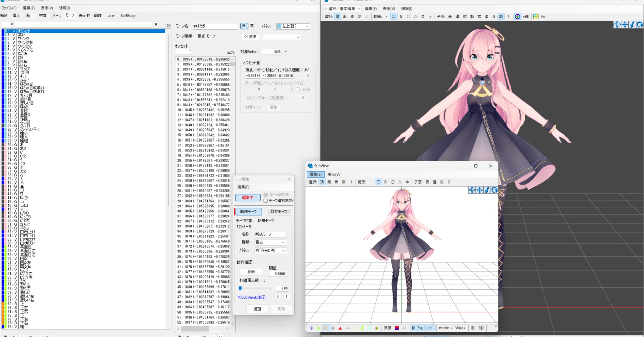Select rigid body (剛) mode in PmxView toolbar
Screen dimensions: 644x337
[x=360, y=16]
